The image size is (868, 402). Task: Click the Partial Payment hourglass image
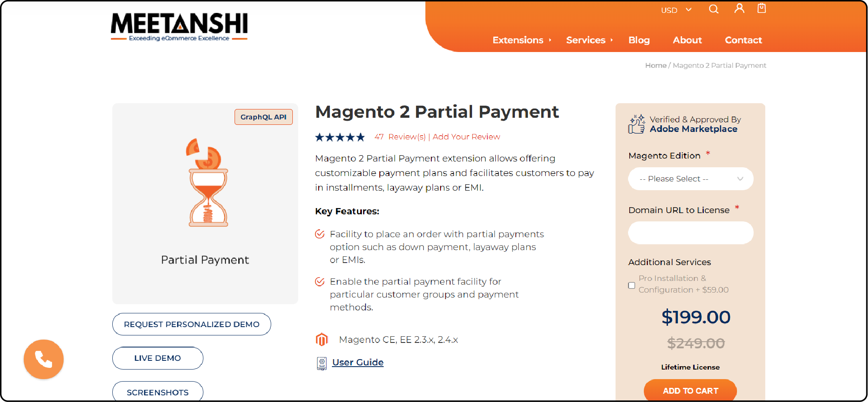pos(208,183)
